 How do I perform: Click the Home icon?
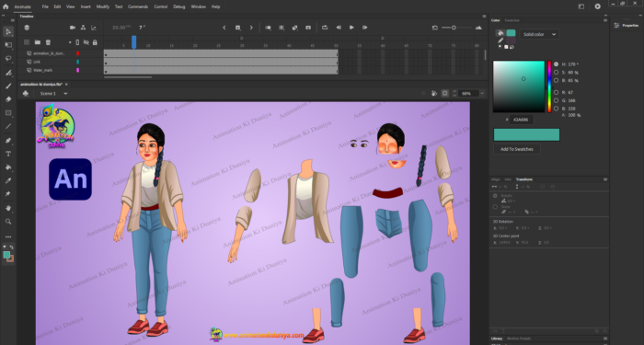click(6, 6)
